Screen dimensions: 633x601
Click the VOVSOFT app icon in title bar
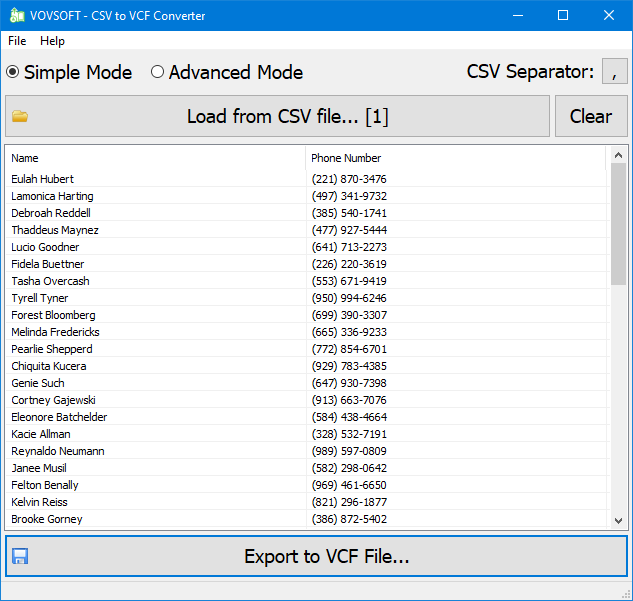click(17, 15)
